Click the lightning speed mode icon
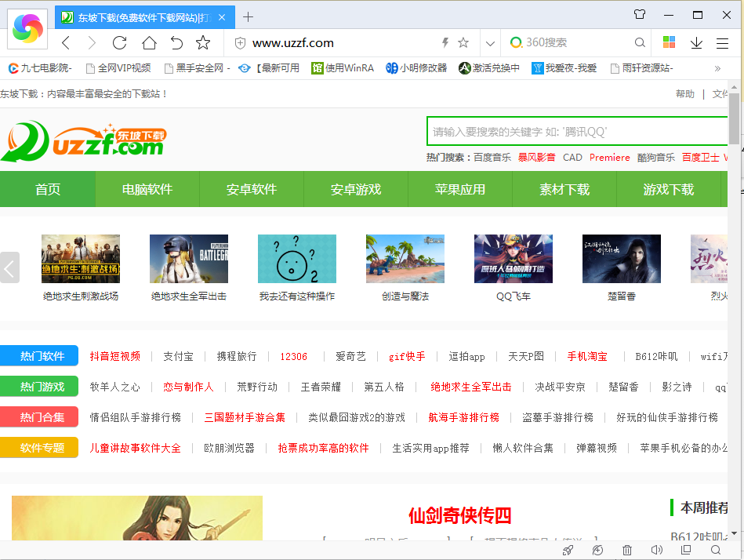Image resolution: width=744 pixels, height=560 pixels. point(445,42)
